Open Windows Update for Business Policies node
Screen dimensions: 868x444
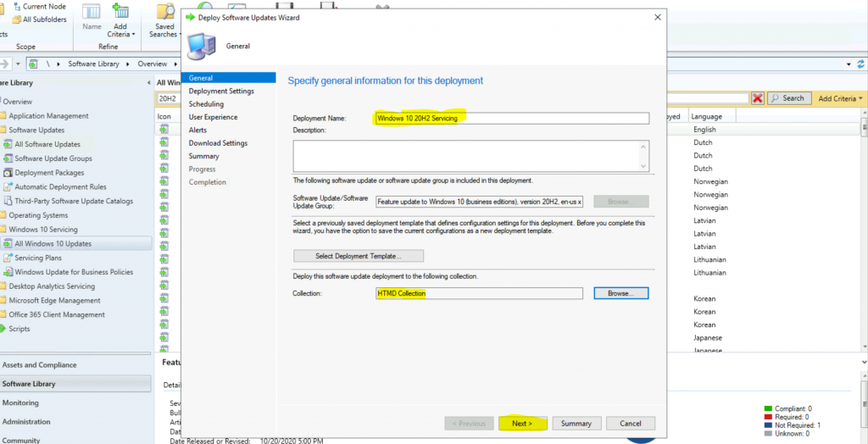(x=74, y=272)
